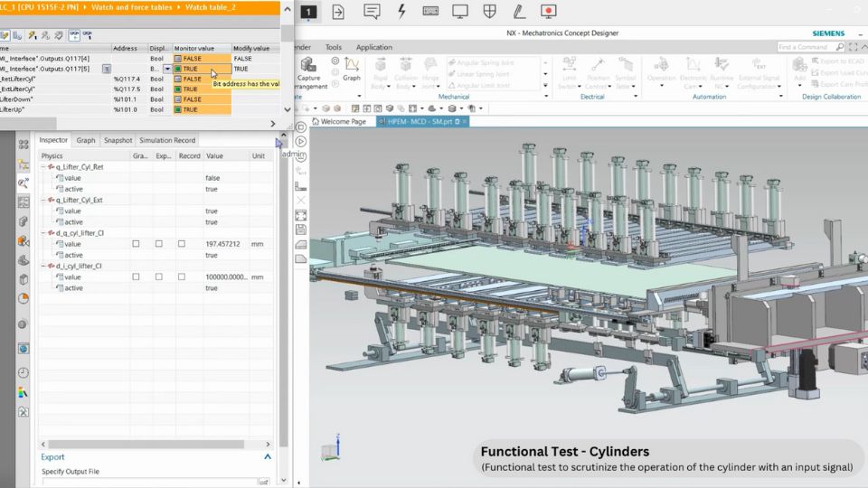Select the pen annotation icon in top toolbar
Image resolution: width=868 pixels, height=488 pixels.
tap(519, 11)
